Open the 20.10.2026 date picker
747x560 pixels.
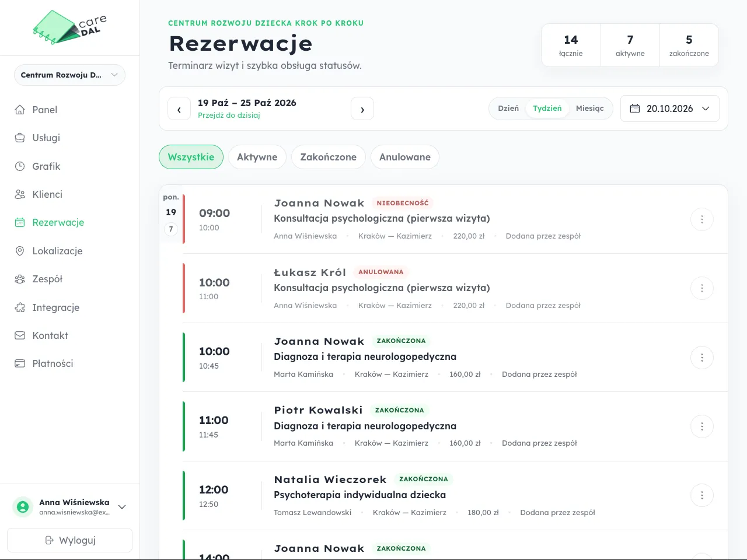(x=670, y=108)
